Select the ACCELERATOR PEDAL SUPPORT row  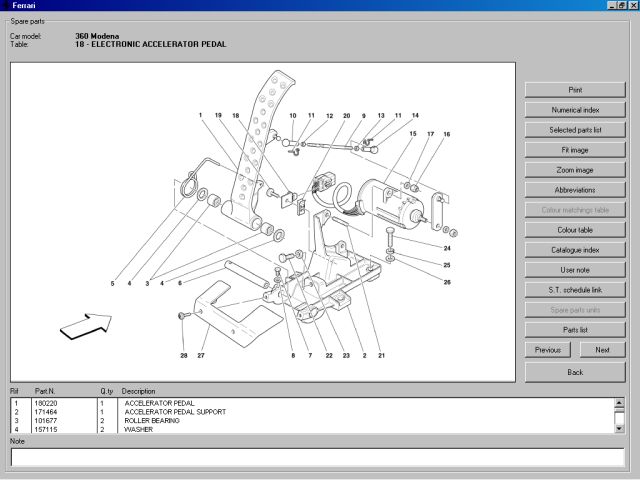click(312, 412)
